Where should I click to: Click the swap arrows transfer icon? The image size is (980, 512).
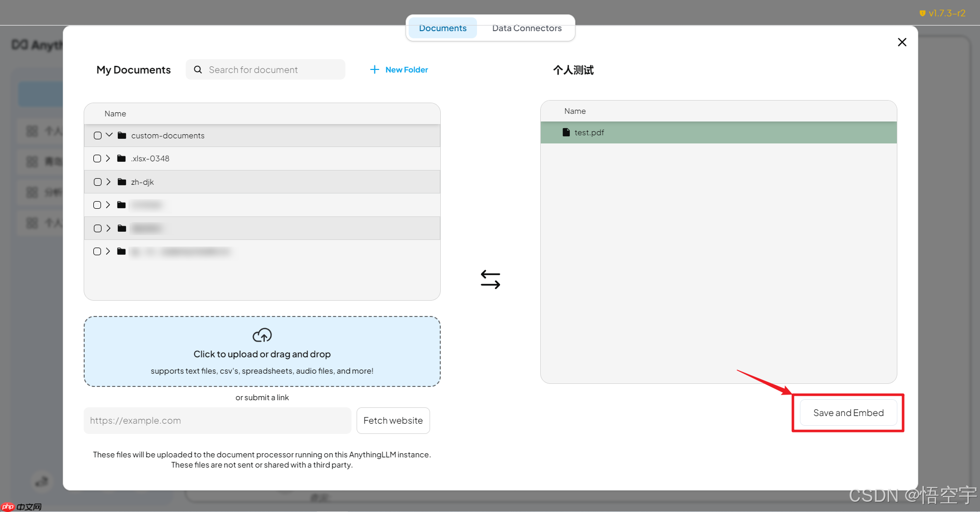point(490,279)
